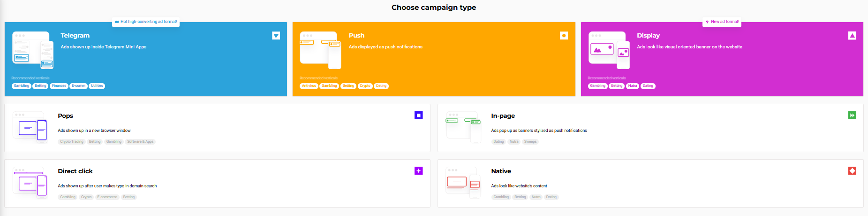Click the E-comm tag on Telegram card
This screenshot has width=868, height=216.
pos(79,86)
